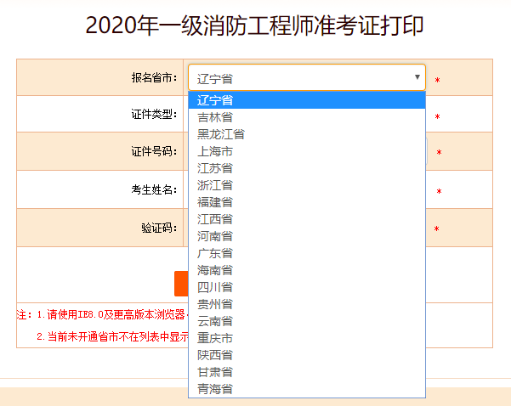The width and height of the screenshot is (511, 406).
Task: Pick 甘肃省 in the list
Action: (x=307, y=372)
